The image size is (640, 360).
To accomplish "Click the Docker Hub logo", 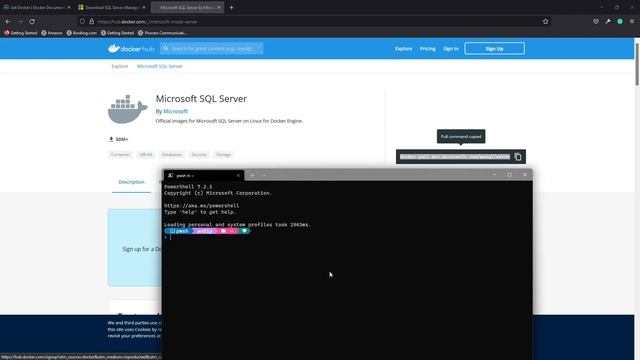I will [131, 49].
